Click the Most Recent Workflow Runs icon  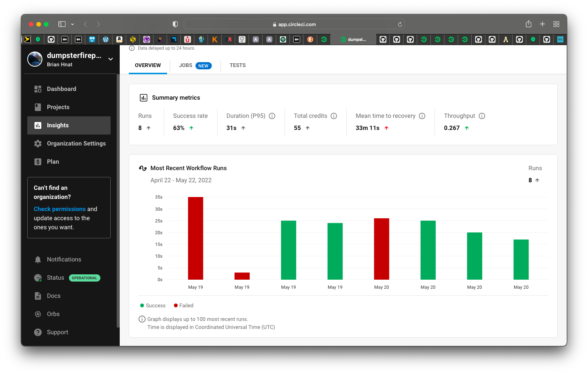point(143,168)
